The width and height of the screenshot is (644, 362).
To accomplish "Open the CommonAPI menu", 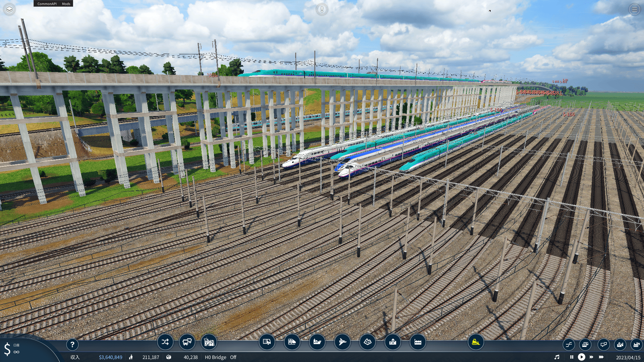I will click(47, 4).
